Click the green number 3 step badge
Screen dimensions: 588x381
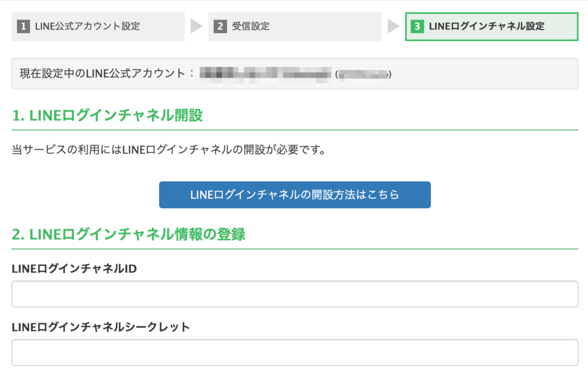(418, 26)
